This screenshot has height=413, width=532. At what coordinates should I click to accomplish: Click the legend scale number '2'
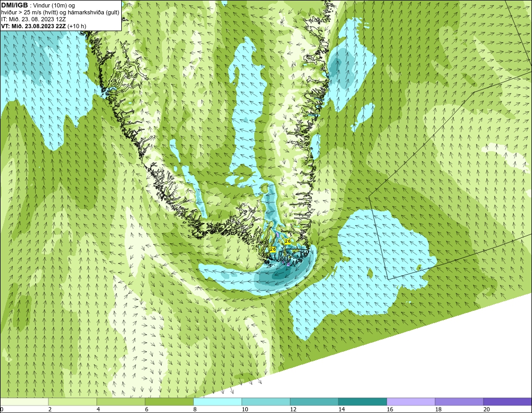click(x=50, y=410)
